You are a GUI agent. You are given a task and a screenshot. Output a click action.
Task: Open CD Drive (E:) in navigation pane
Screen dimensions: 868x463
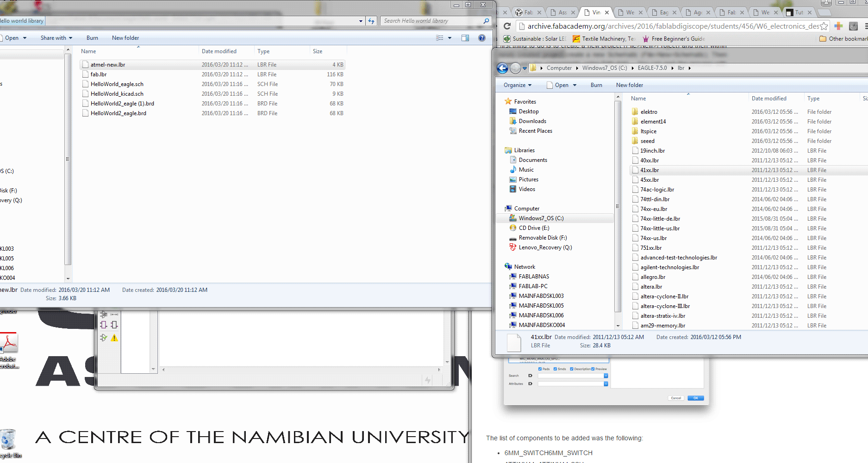(x=534, y=228)
